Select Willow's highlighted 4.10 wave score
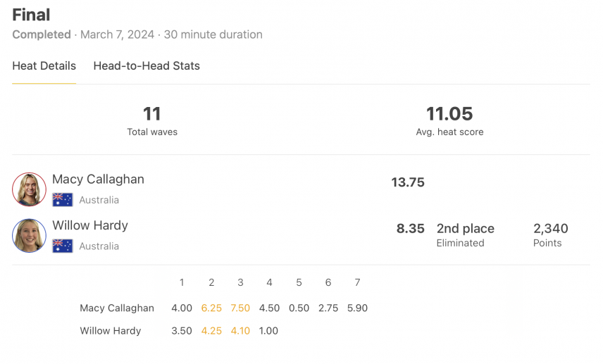603x364 pixels. click(240, 331)
